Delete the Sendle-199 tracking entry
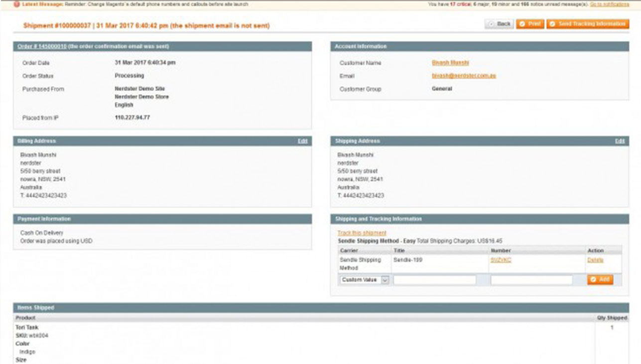641x364 pixels. click(595, 259)
